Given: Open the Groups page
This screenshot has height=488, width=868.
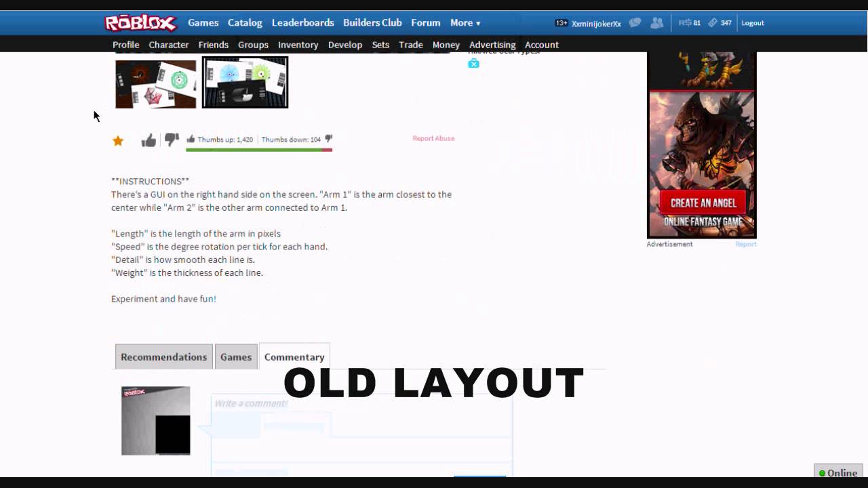Looking at the screenshot, I should pyautogui.click(x=253, y=45).
